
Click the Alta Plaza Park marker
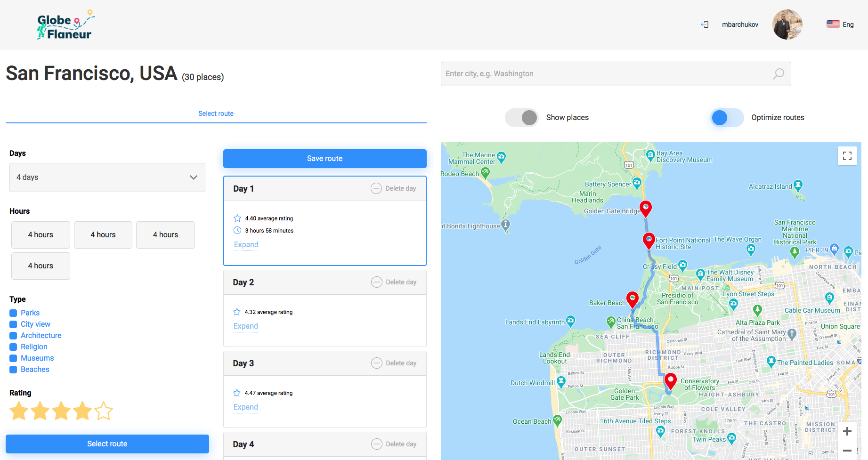coord(757,310)
